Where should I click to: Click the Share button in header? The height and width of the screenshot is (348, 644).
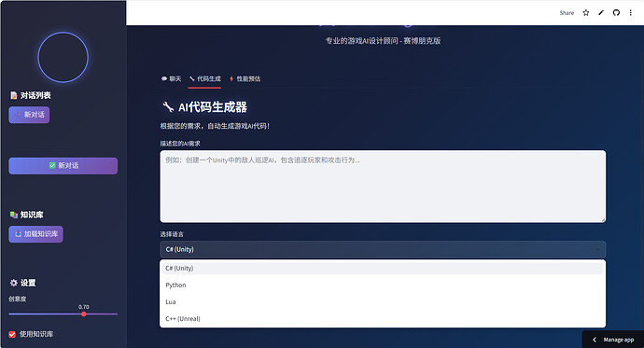(x=567, y=13)
